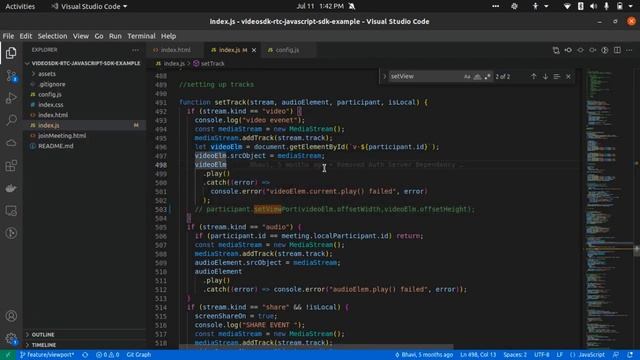Screen dimensions: 640x360
Task: Go to previous find match arrow
Action: [x=533, y=76]
